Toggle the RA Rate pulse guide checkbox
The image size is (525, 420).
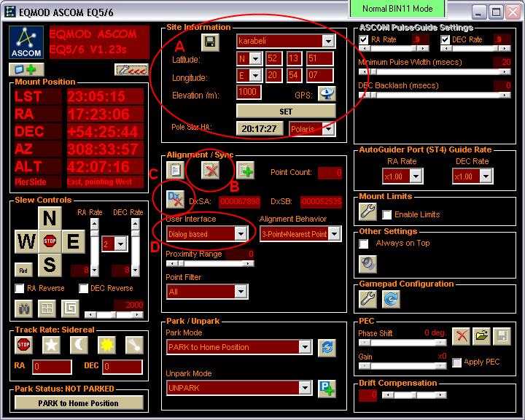(x=364, y=39)
